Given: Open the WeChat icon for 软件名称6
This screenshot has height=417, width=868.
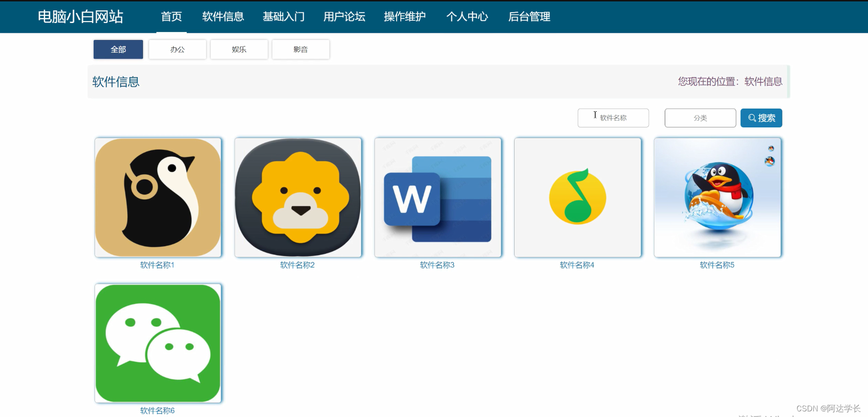Looking at the screenshot, I should coord(158,343).
